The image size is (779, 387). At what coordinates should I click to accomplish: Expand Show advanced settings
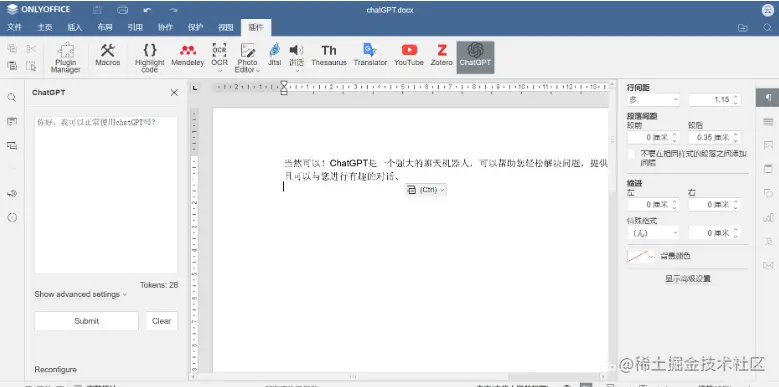pos(80,294)
